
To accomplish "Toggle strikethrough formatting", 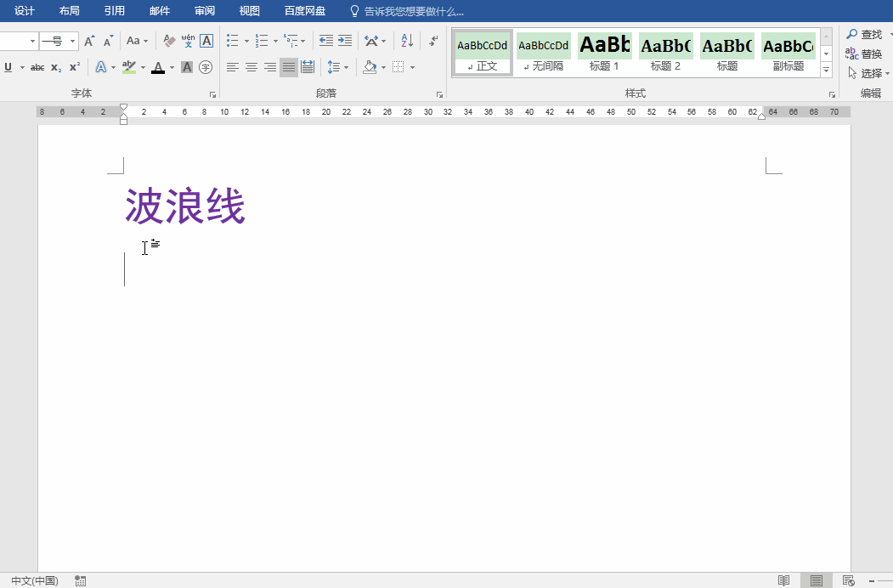I will tap(37, 67).
